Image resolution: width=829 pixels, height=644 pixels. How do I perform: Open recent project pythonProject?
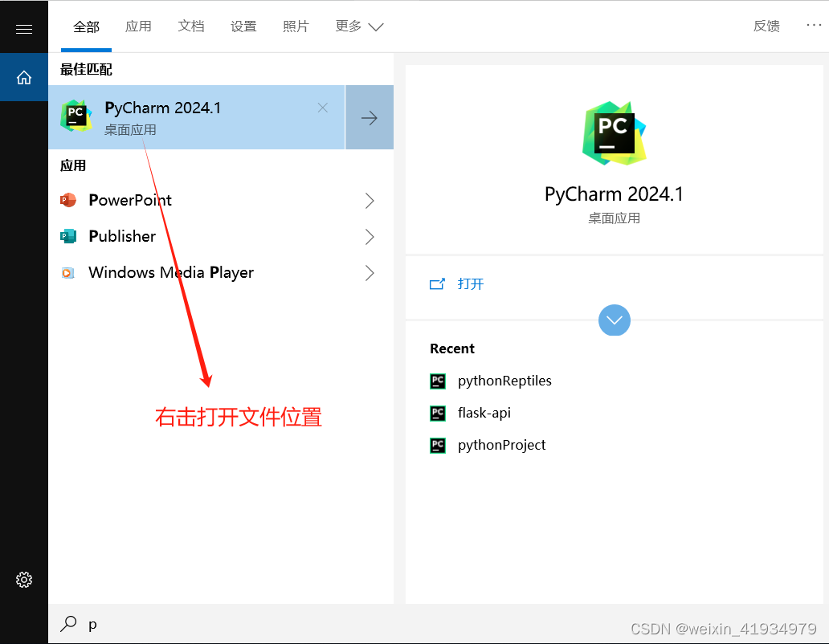(x=502, y=446)
